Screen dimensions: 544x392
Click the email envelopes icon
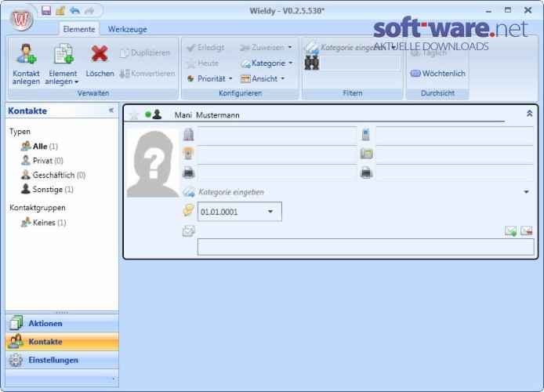(x=188, y=230)
